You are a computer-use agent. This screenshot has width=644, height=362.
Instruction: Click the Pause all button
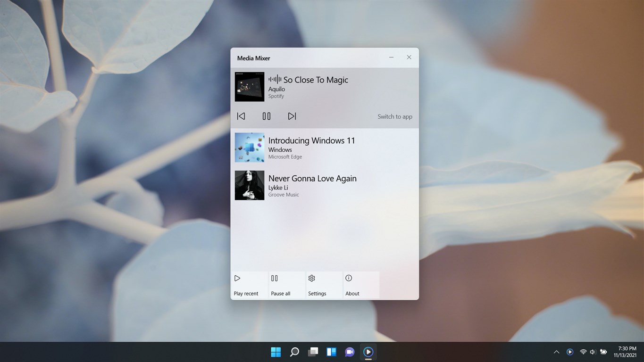(286, 285)
